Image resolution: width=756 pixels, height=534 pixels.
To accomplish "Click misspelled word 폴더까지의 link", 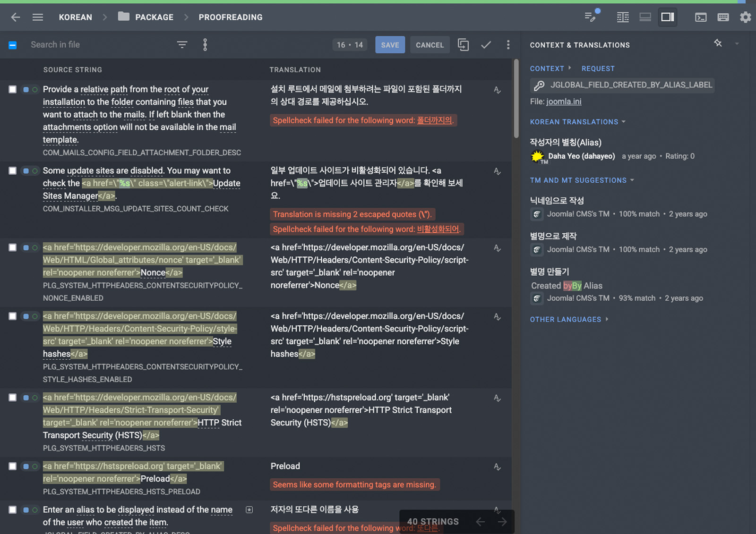I will pos(435,120).
